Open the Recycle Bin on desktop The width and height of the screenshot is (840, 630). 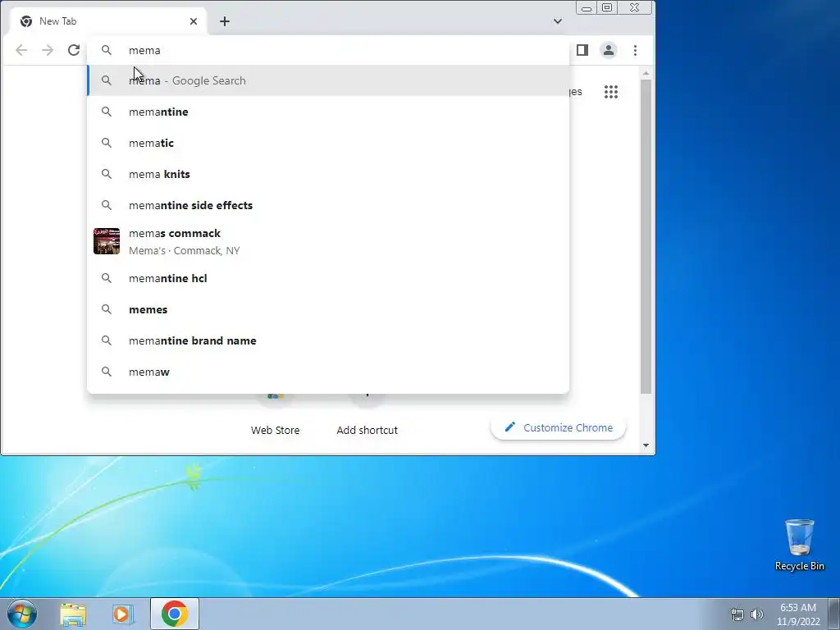(799, 546)
